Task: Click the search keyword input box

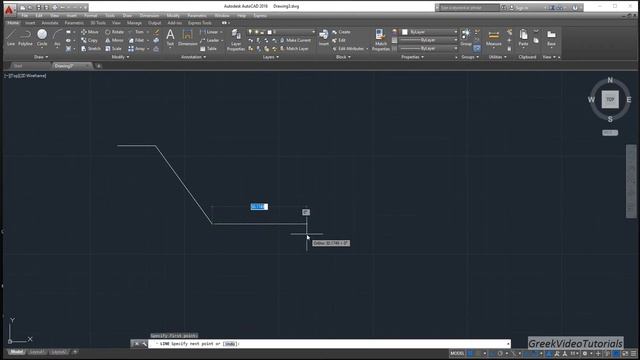Action: 469,7
